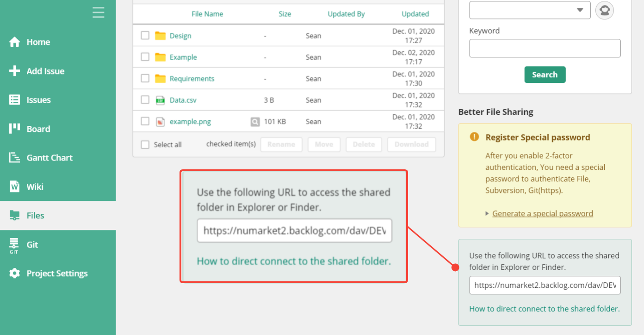
Task: Click the Git icon in sidebar
Action: tap(14, 245)
